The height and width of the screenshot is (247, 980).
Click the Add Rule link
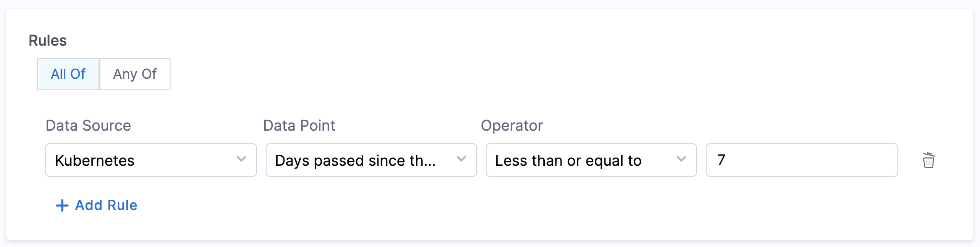coord(106,205)
